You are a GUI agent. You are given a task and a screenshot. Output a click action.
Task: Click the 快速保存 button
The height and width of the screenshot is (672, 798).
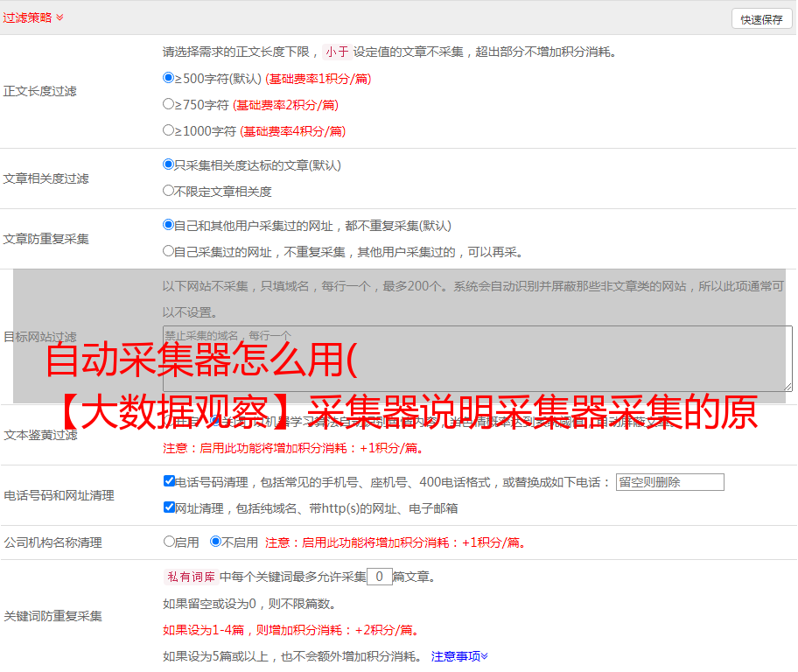coord(761,19)
